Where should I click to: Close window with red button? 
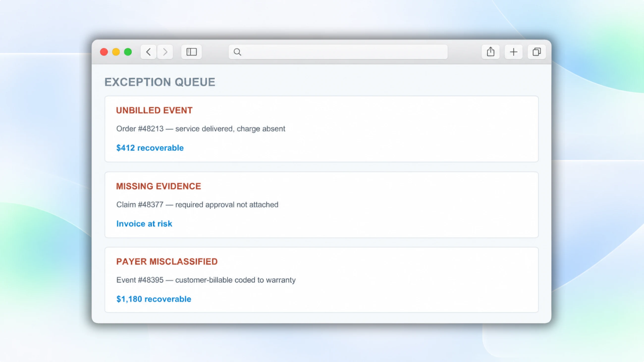click(104, 52)
